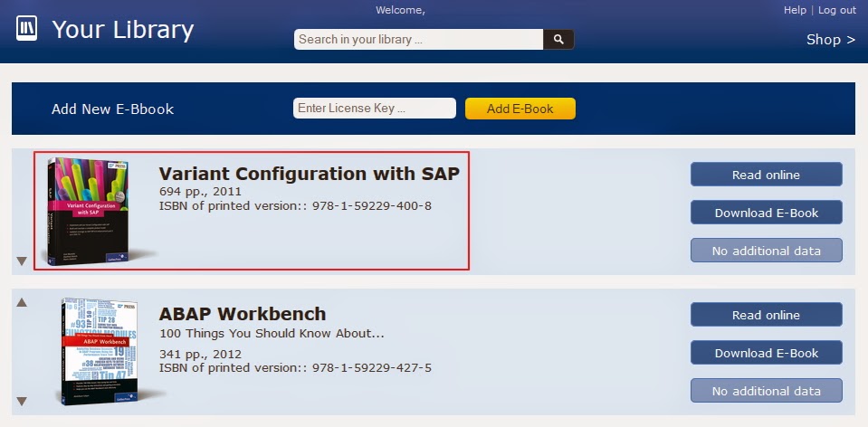The width and height of the screenshot is (868, 427).
Task: Click the Variant Configuration with SAP title
Action: pos(309,174)
